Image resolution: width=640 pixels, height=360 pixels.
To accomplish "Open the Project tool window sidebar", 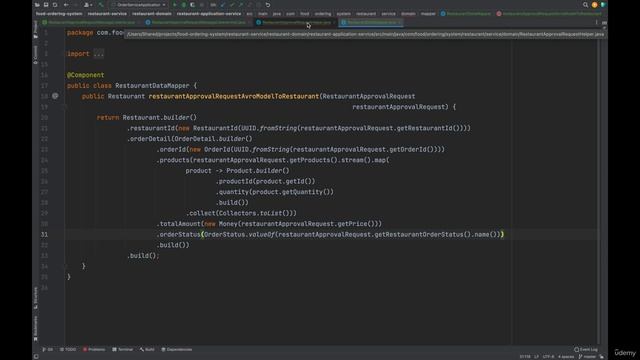I will 36,29.
